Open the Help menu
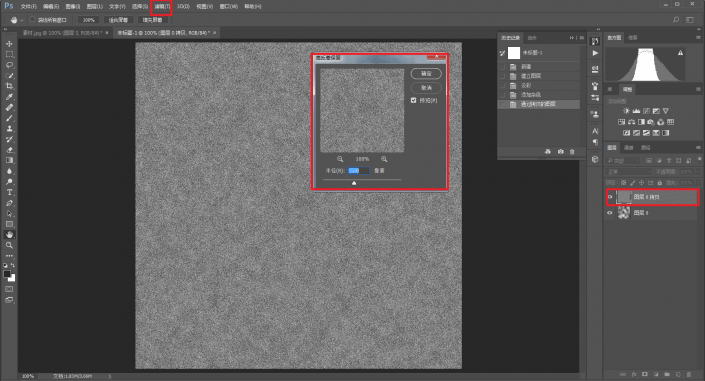The width and height of the screenshot is (705, 381). (252, 6)
